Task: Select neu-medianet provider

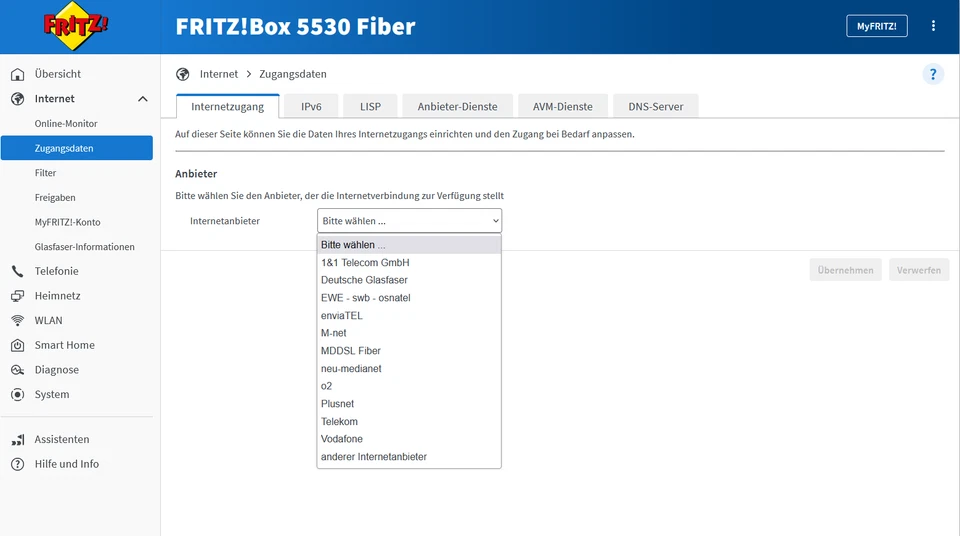Action: pos(409,368)
